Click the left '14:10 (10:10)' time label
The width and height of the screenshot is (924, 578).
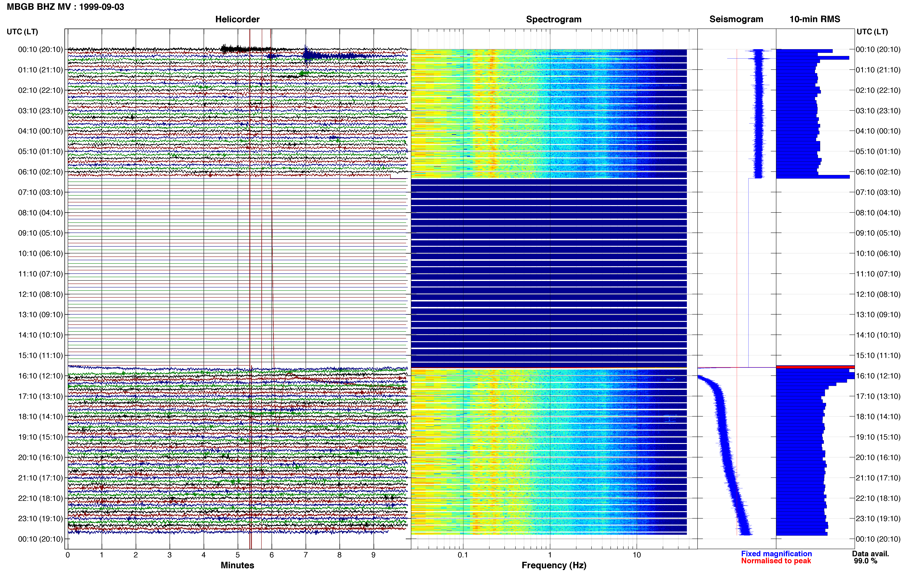coord(41,335)
